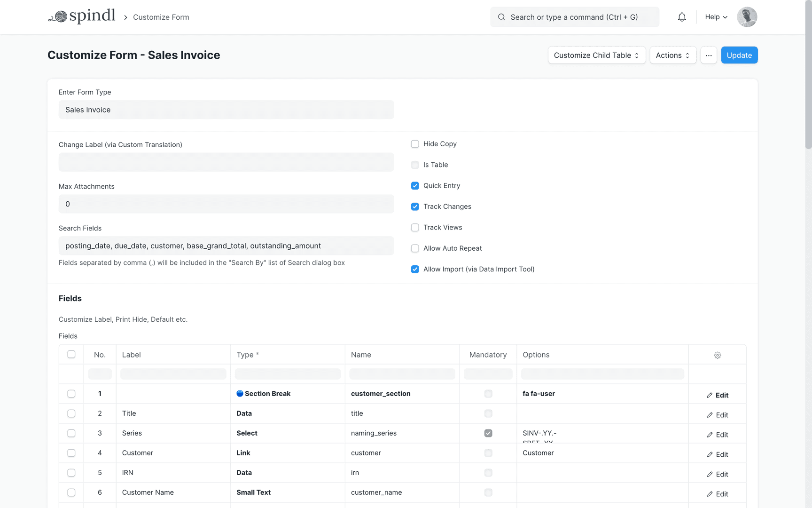Click the Update button
Screen dimensions: 812x508
739,55
